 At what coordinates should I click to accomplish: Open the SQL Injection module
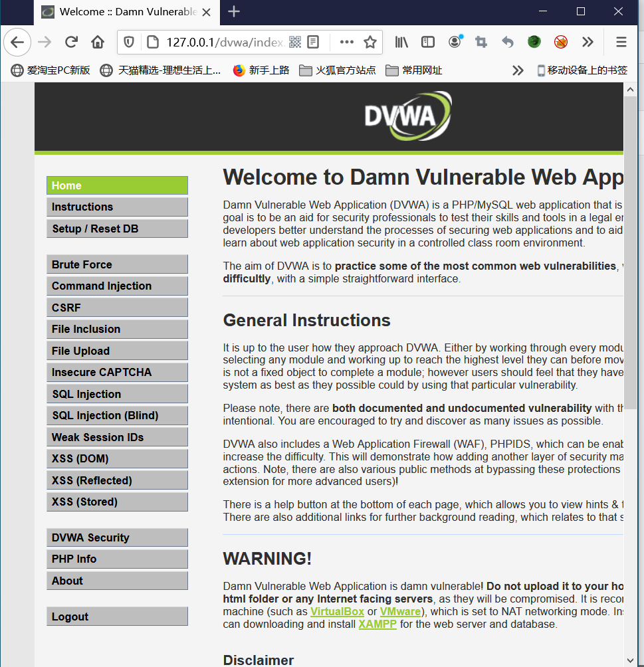(x=117, y=394)
